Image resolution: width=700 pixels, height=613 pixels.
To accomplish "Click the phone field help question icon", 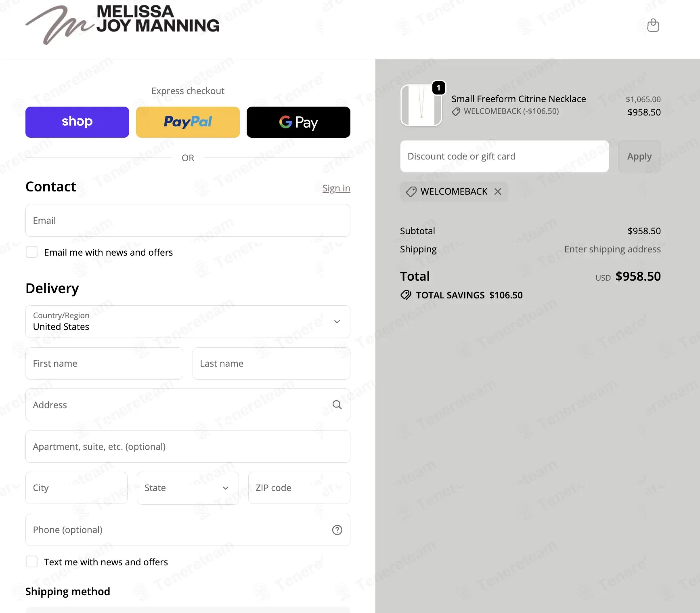I will pos(337,530).
